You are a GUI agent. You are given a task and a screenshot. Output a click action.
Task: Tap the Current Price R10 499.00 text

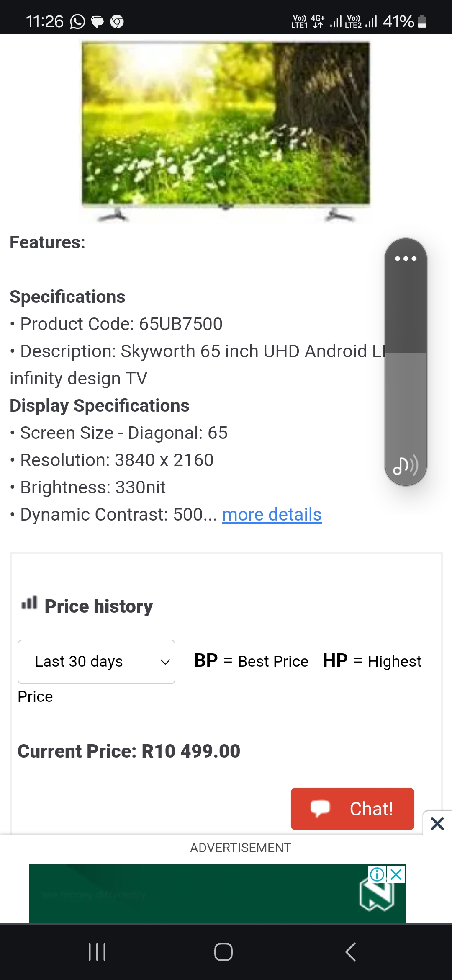(129, 751)
